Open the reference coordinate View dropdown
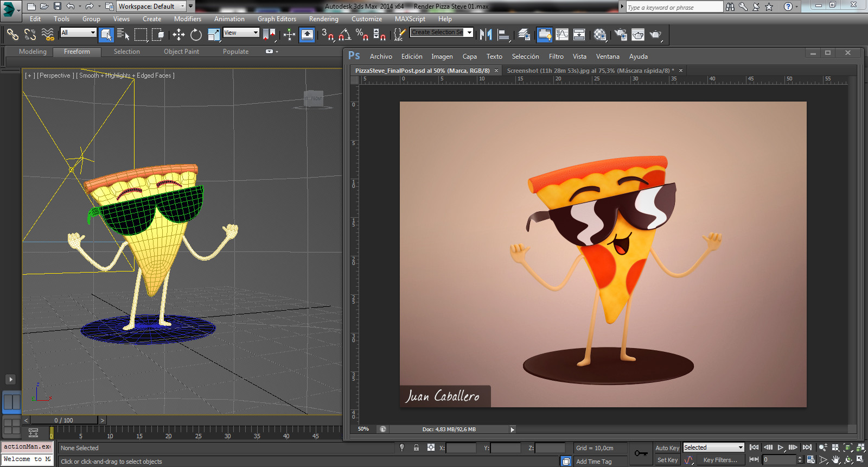868x467 pixels. 241,33
